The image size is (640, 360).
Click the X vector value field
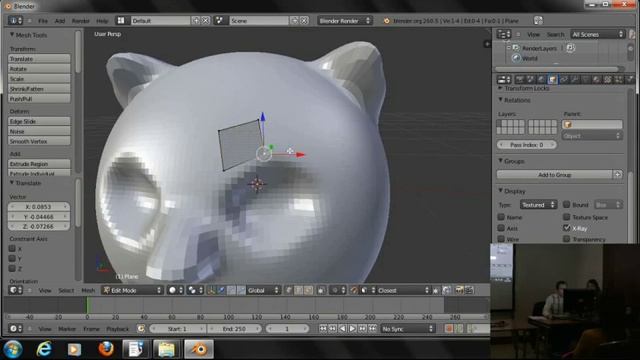tap(39, 207)
